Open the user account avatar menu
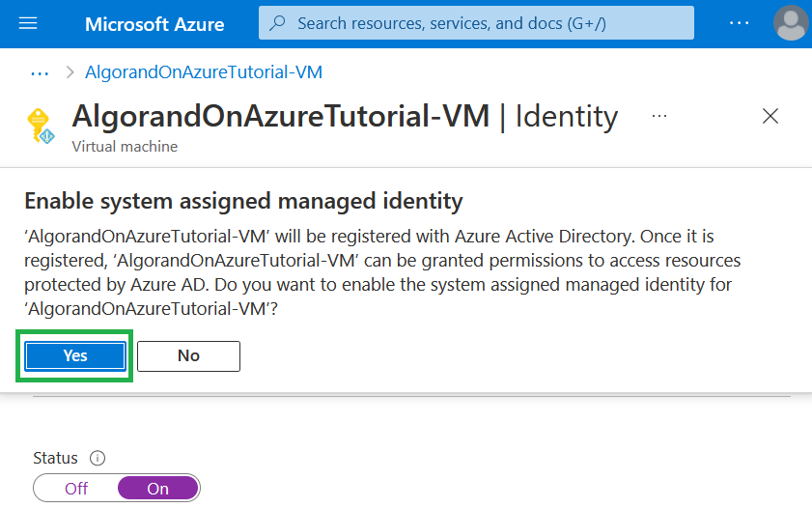This screenshot has height=508, width=812. tap(791, 23)
